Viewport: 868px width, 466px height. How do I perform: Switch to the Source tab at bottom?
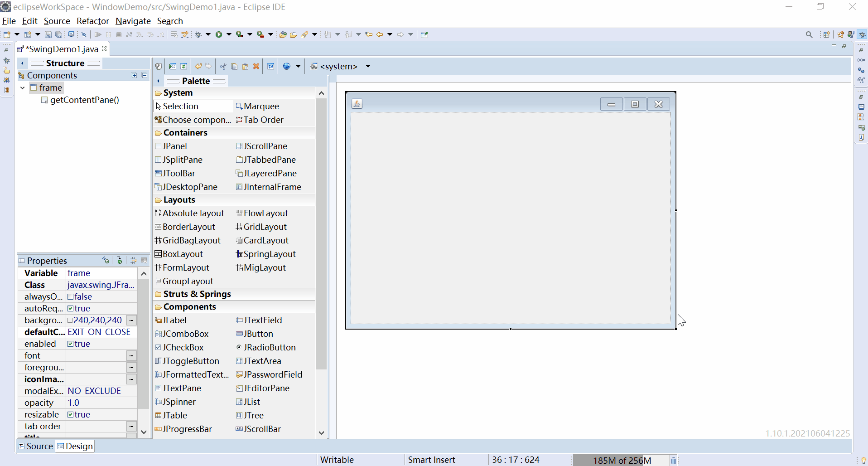click(x=36, y=446)
